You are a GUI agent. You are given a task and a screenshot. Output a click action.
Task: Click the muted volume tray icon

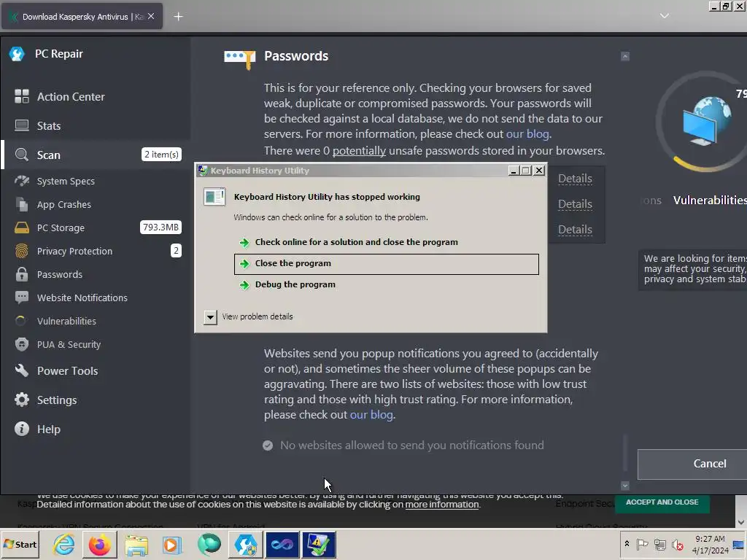tap(677, 544)
